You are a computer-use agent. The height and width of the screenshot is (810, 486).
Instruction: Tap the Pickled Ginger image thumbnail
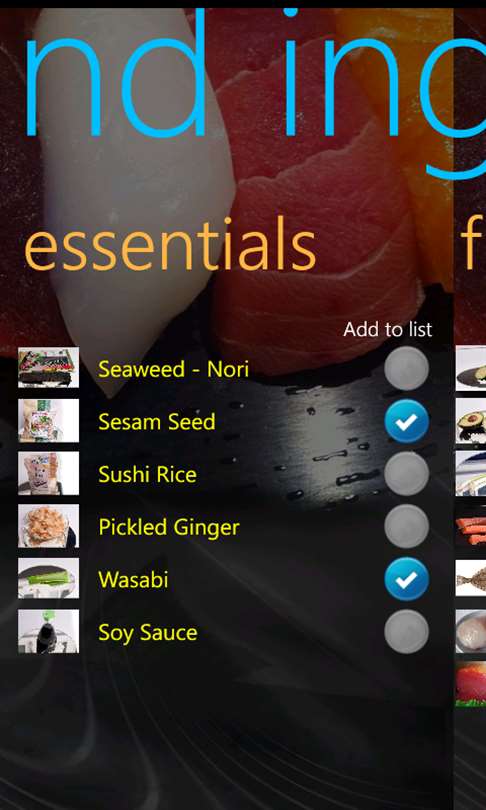tap(49, 526)
